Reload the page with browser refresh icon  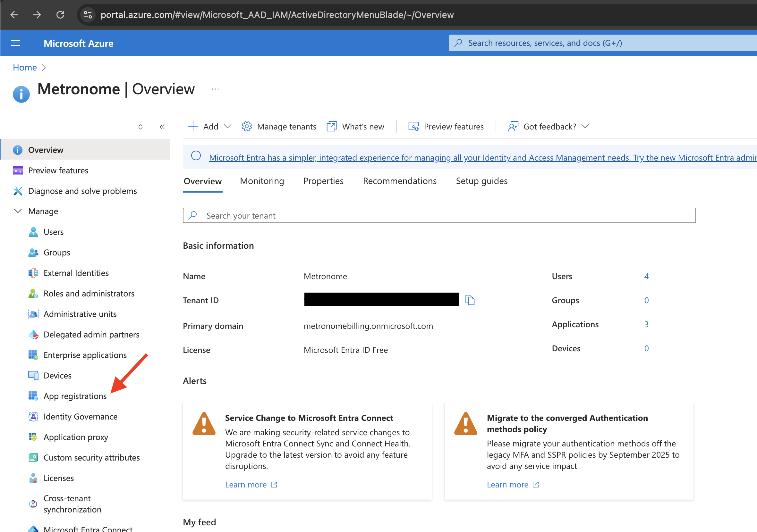(x=60, y=15)
